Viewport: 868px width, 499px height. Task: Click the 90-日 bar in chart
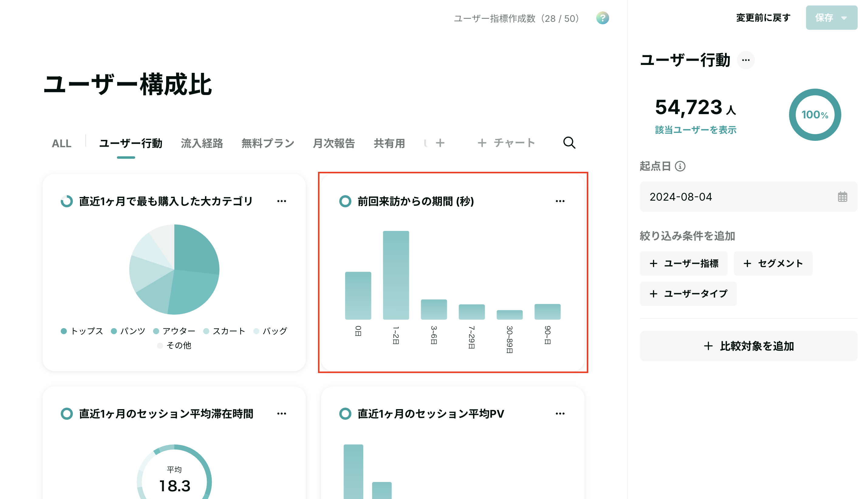click(548, 312)
